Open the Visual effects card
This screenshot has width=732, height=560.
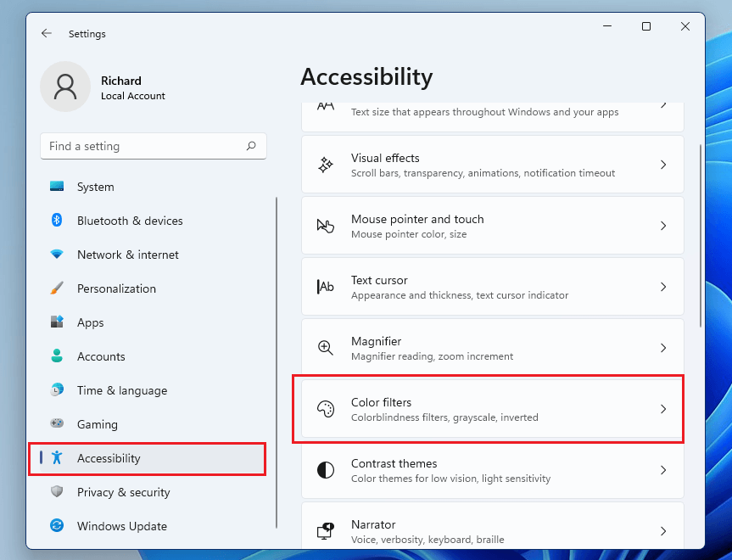(493, 165)
